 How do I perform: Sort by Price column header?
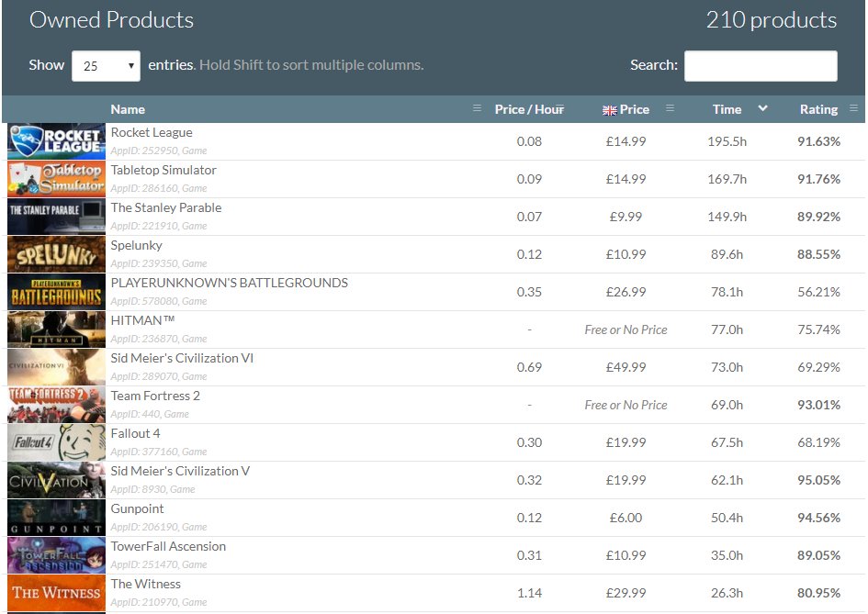(x=635, y=109)
